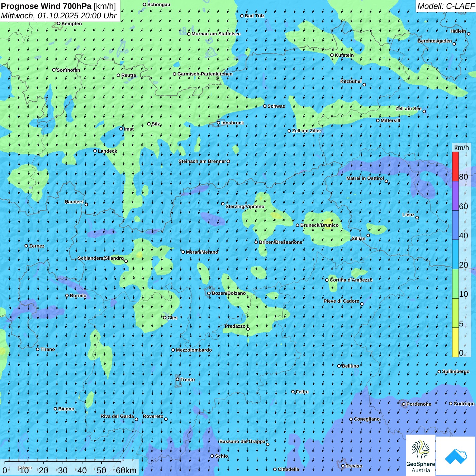This screenshot has height=476, width=476.
Task: Click the 'Steinach am Brenner' label
Action: (x=202, y=161)
